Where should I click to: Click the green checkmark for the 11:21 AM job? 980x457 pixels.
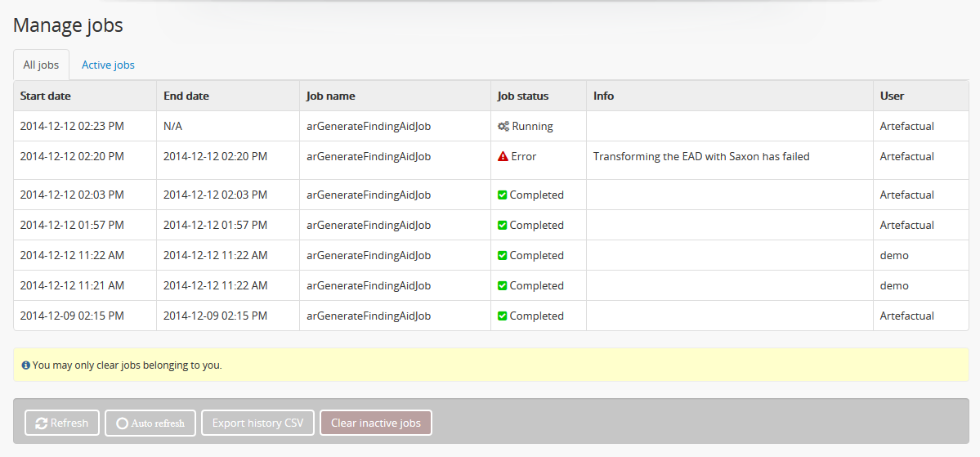(502, 285)
